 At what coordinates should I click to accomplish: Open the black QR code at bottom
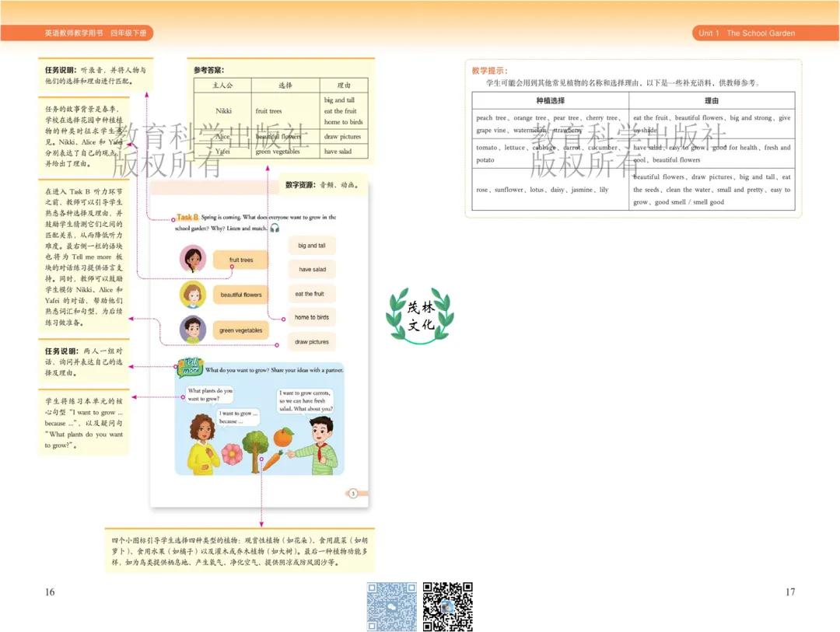[447, 606]
